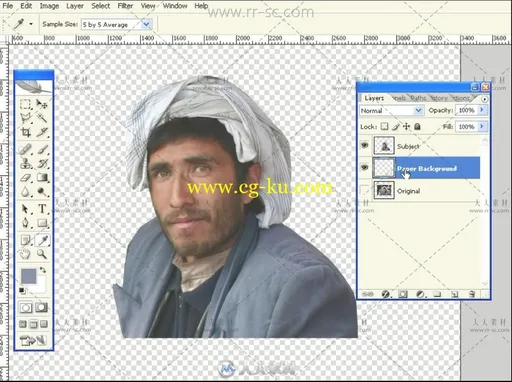512x382 pixels.
Task: Select the Healing Brush tool
Action: point(26,149)
